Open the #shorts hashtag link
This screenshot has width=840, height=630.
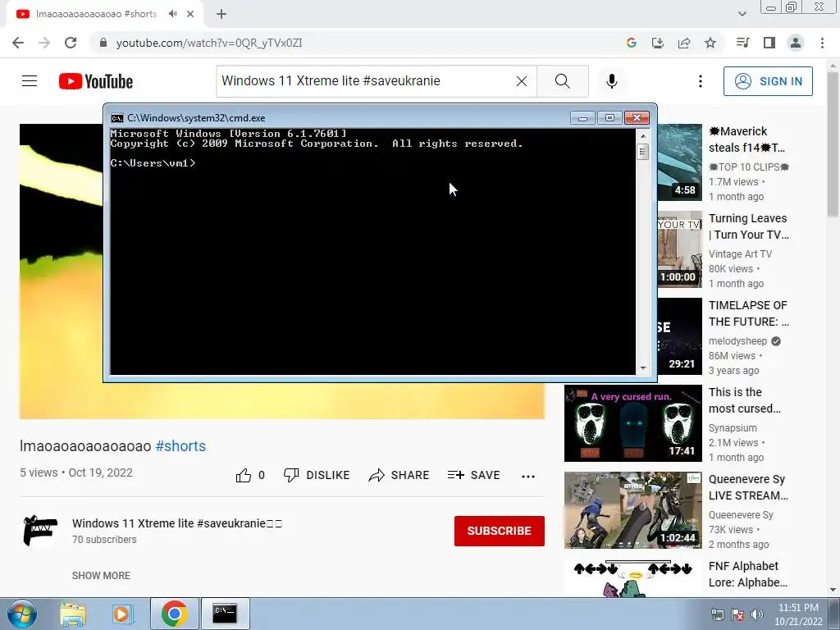(180, 445)
